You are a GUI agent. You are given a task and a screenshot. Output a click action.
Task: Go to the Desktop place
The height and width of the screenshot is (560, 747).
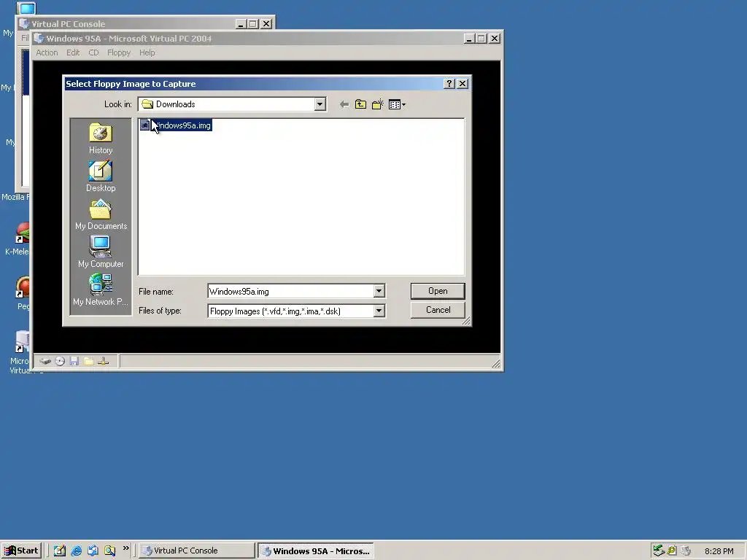[101, 176]
